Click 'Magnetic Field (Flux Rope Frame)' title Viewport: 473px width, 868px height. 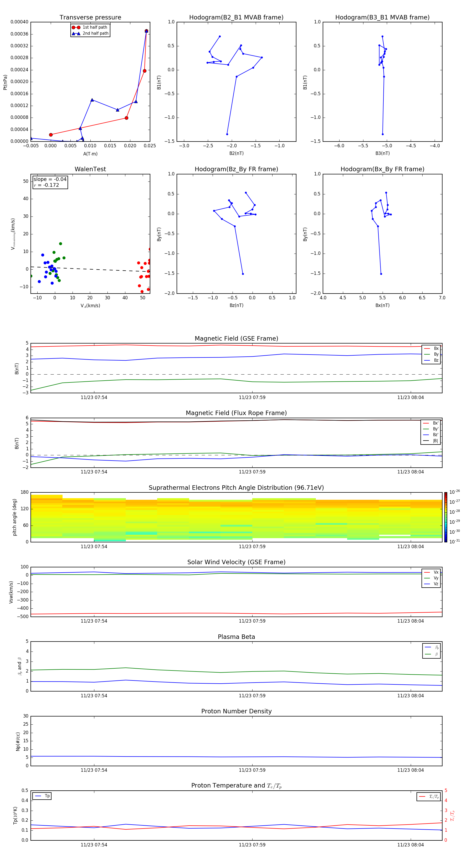[x=236, y=413]
